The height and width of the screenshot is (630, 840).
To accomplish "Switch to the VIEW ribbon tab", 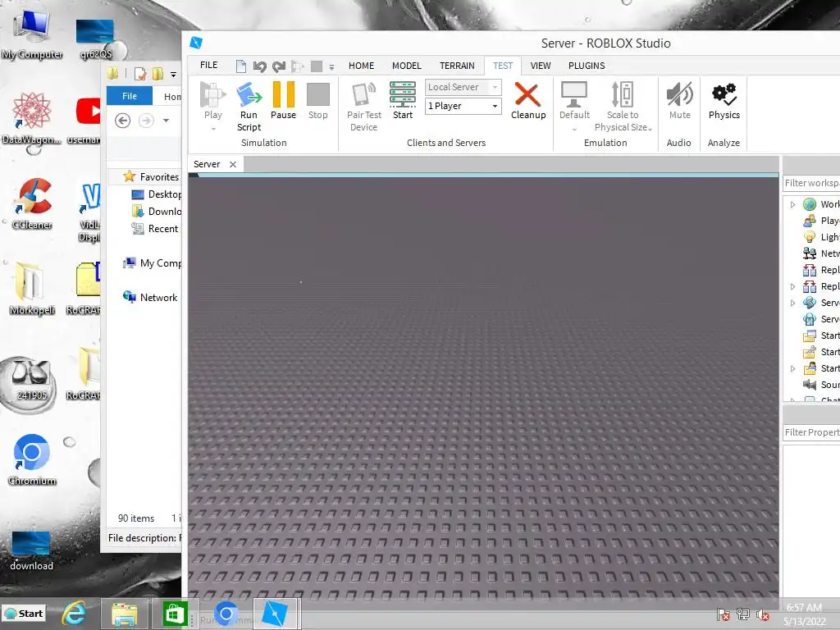I will point(541,66).
